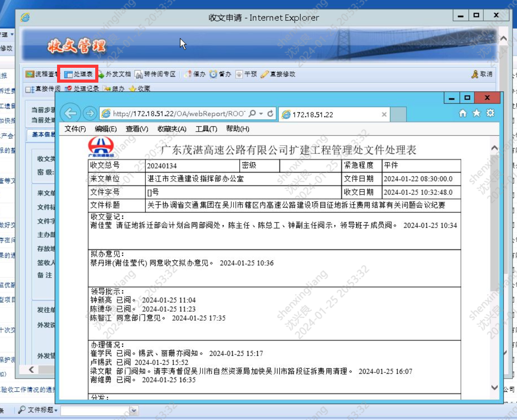The height and width of the screenshot is (420, 517).
Task: Select the 督办 clock icon
Action: pyautogui.click(x=220, y=74)
